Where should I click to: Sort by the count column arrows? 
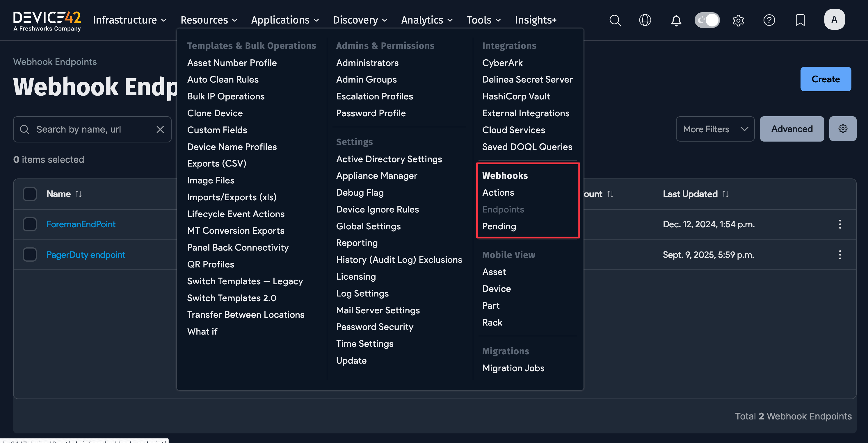point(610,194)
